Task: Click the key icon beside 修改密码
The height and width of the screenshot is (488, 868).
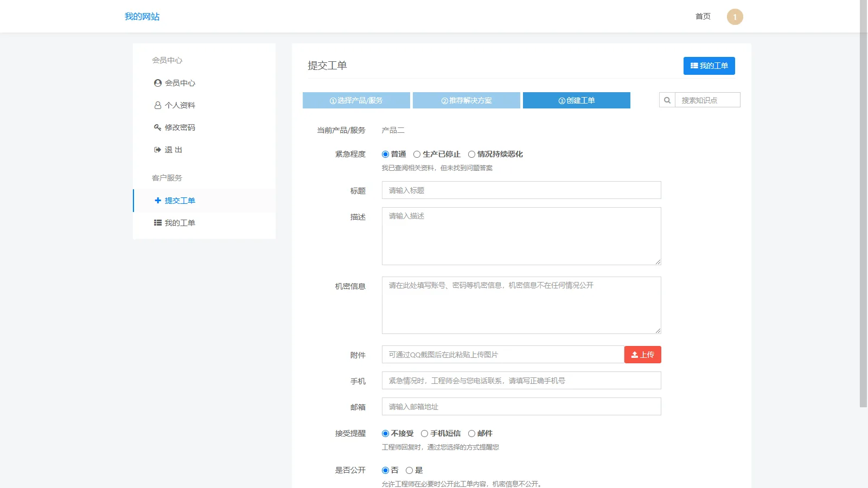Action: point(157,127)
